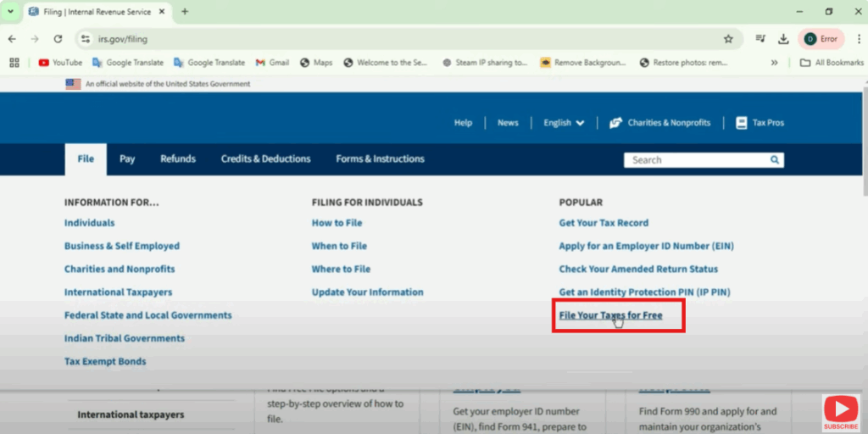Open the Pay menu
868x434 pixels.
(127, 159)
